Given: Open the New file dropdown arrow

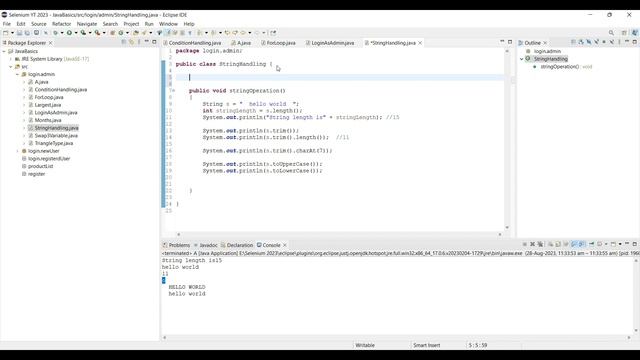Looking at the screenshot, I should point(12,33).
